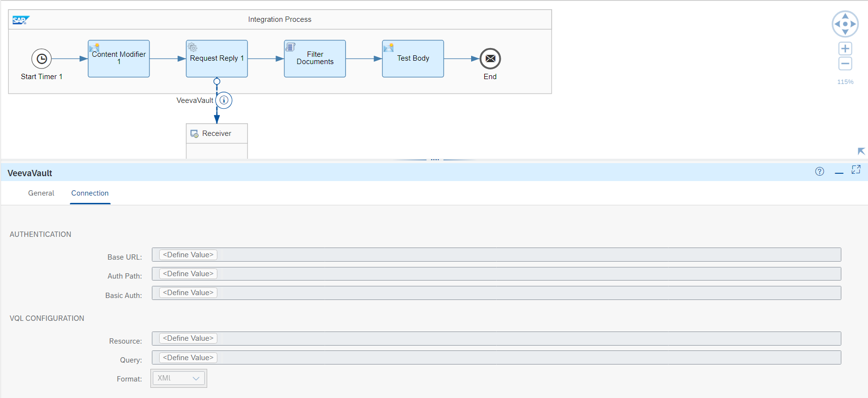Click the Start Timer 1 label

pos(42,77)
